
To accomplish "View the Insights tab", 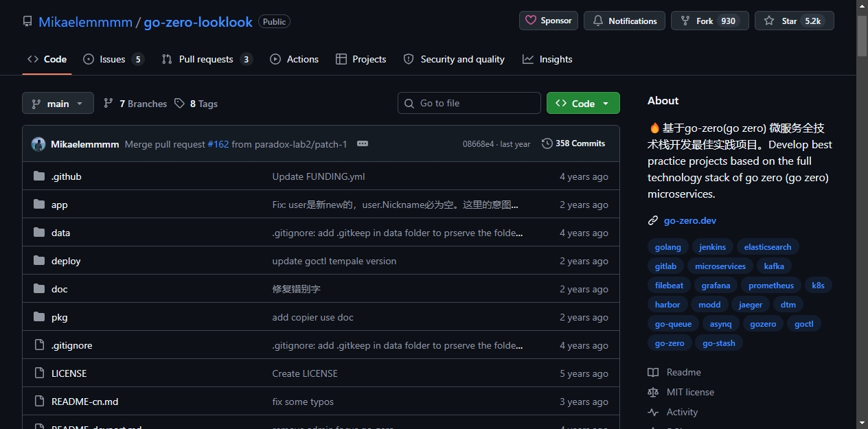I will 547,59.
